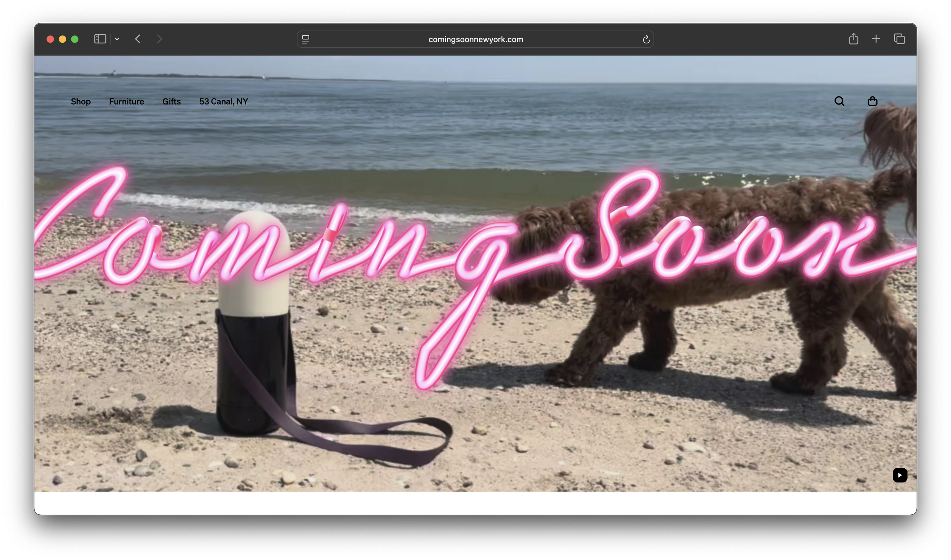
Task: Open the Safari Share menu
Action: (x=854, y=39)
